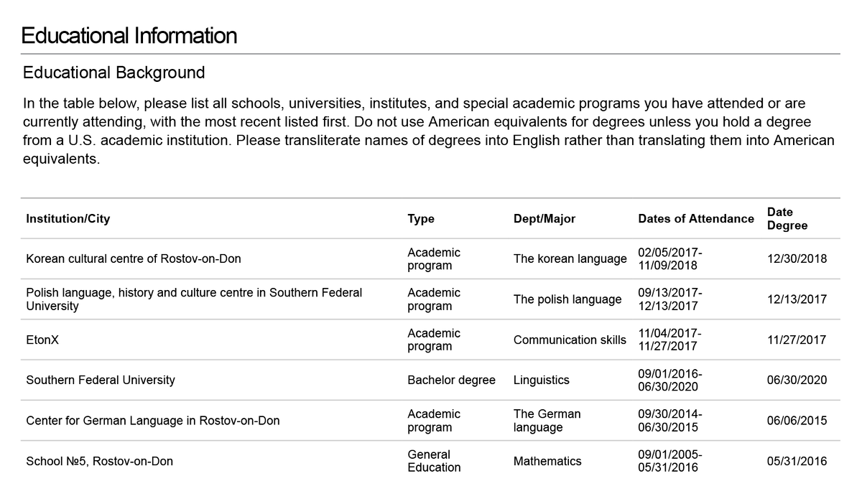The image size is (862, 504).
Task: Click the Communication skills major cell
Action: (x=570, y=340)
